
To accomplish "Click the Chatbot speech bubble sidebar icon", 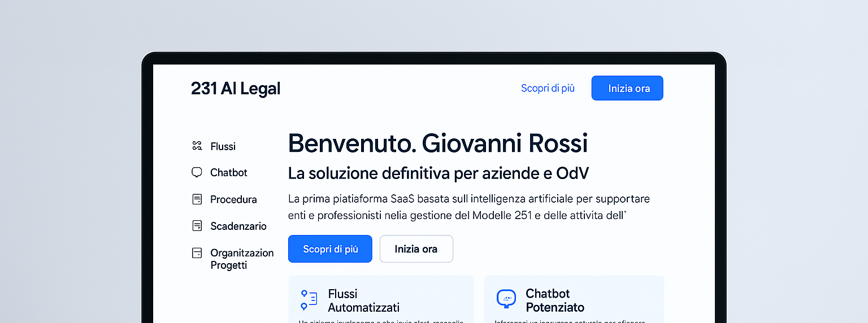I will (197, 173).
